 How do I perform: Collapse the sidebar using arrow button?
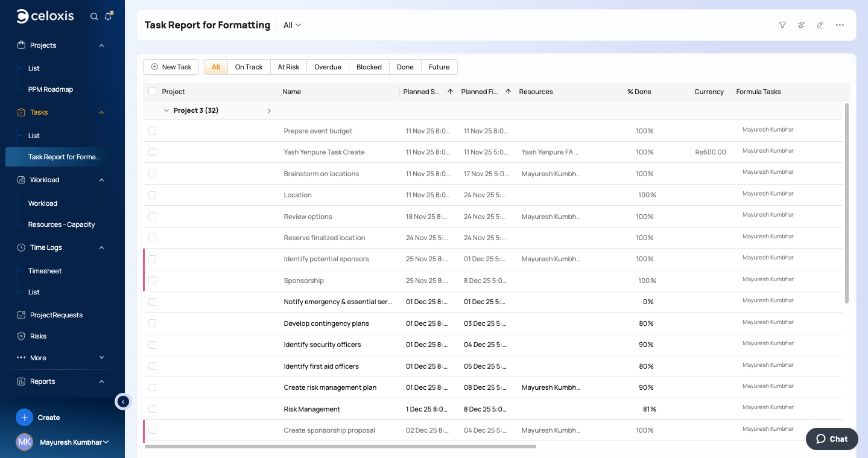(123, 402)
